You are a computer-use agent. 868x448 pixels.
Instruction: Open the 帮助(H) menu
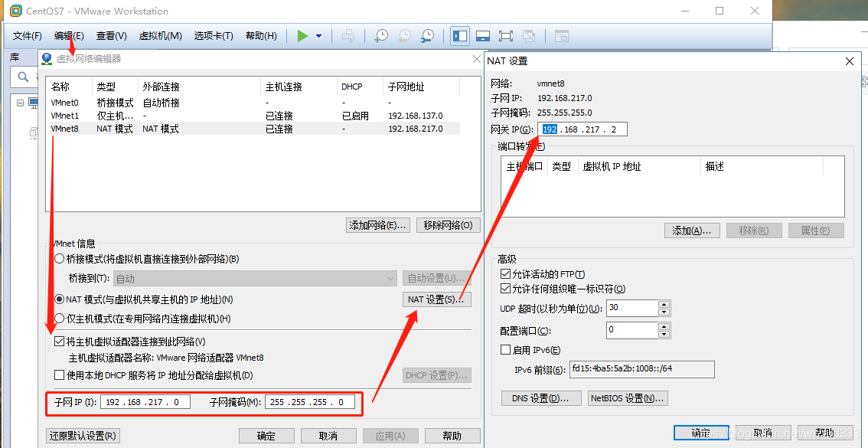[261, 36]
